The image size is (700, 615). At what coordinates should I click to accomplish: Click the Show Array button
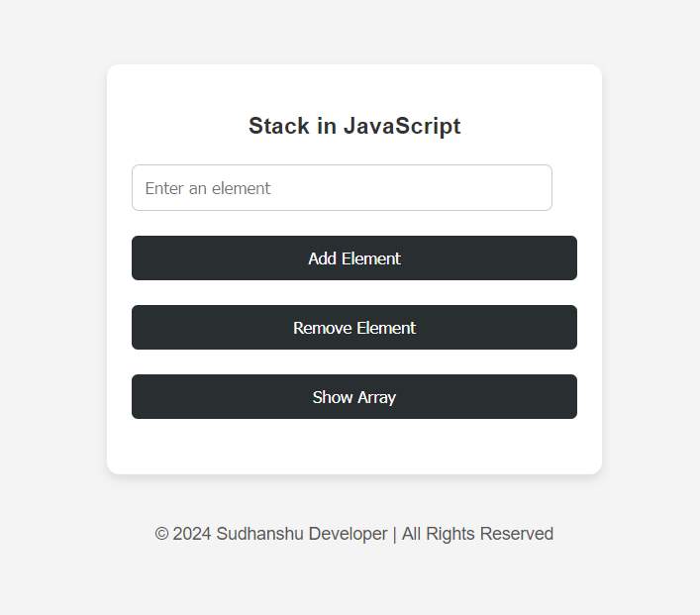click(x=354, y=396)
